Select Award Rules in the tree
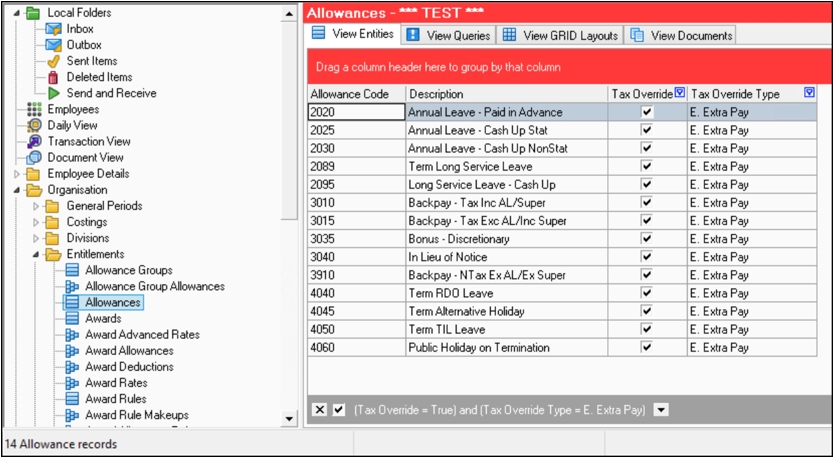The height and width of the screenshot is (458, 834). pos(115,399)
